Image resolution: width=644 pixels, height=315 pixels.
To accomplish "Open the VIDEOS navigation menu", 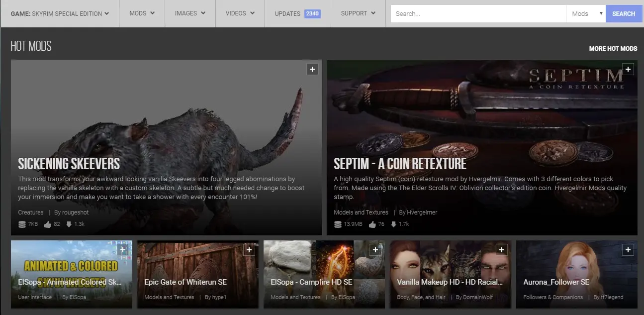I will pyautogui.click(x=240, y=13).
